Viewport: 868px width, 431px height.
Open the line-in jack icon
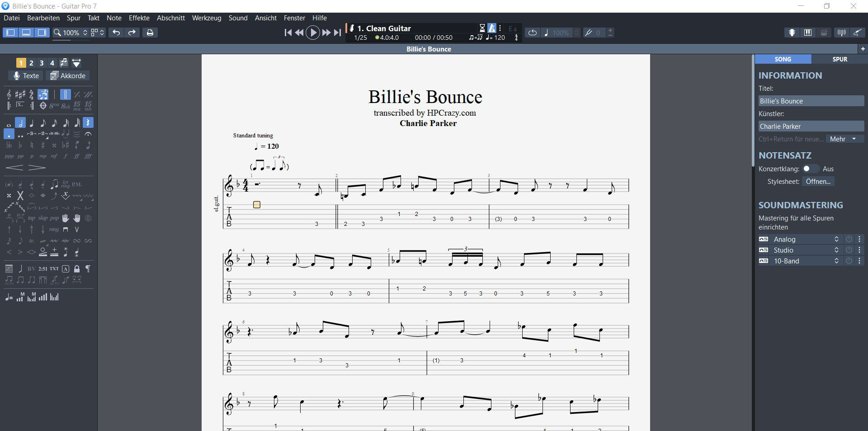click(x=858, y=33)
